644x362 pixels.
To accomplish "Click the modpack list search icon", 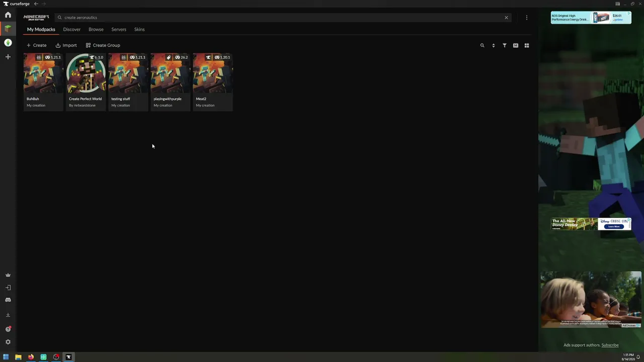I will pos(482,45).
